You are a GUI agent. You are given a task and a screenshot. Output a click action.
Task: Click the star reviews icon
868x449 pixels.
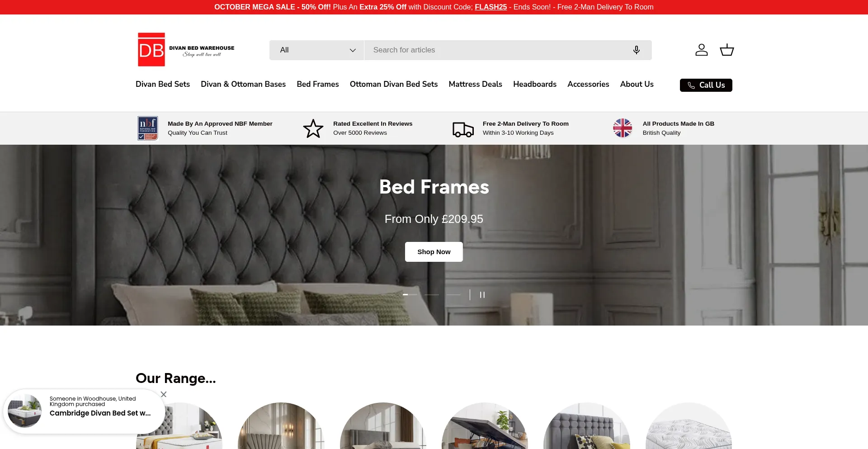coord(313,128)
